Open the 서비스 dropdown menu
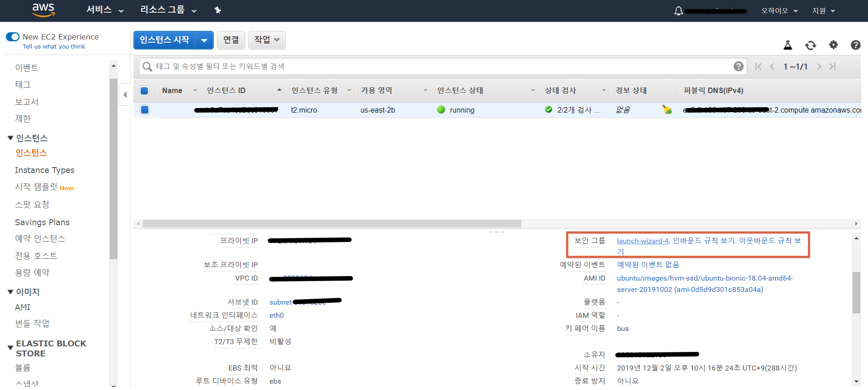Screen dimensions: 868x390 pos(105,10)
